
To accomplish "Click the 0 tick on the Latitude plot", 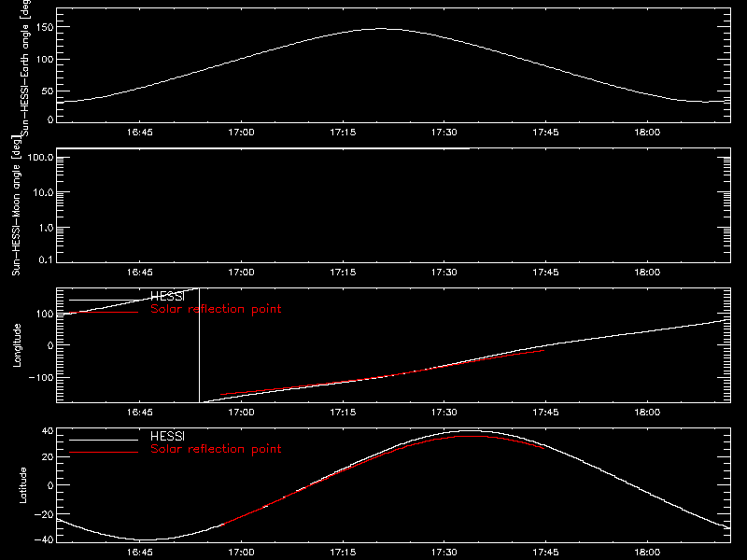I will (x=50, y=485).
